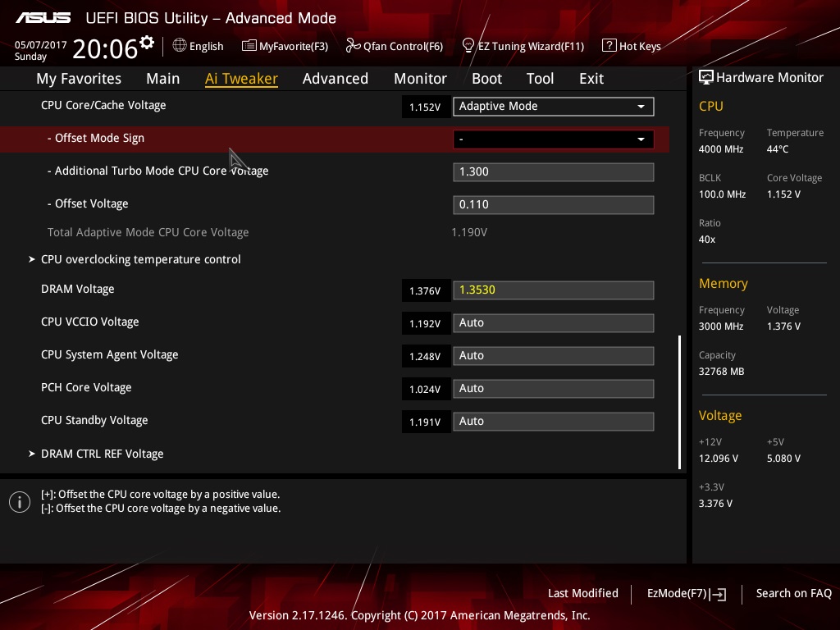The image size is (840, 630).
Task: Click the Hardware Monitor screen icon
Action: (x=706, y=77)
